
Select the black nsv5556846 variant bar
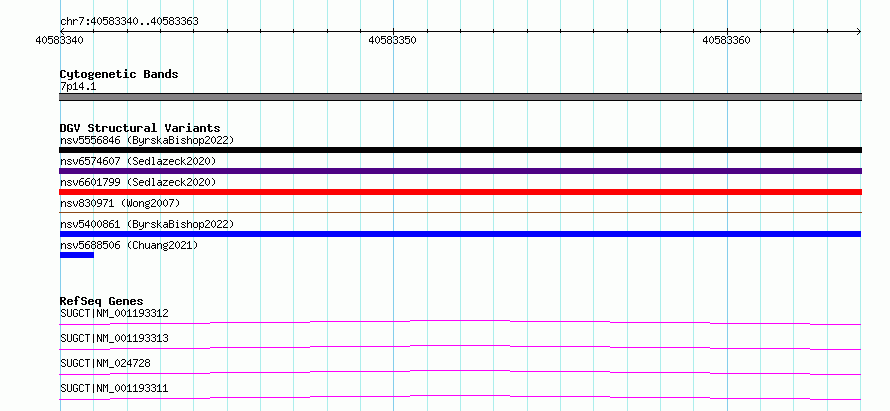pos(460,150)
